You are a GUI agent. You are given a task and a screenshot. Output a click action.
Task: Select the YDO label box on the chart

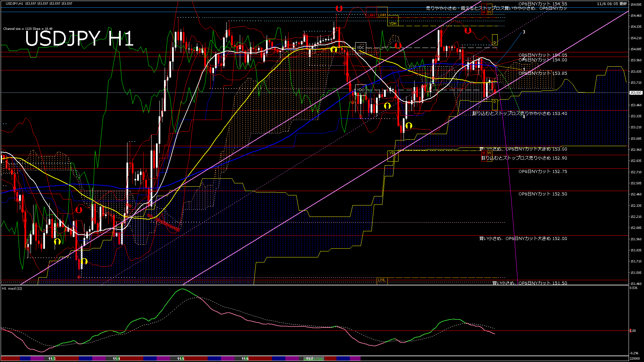click(361, 89)
